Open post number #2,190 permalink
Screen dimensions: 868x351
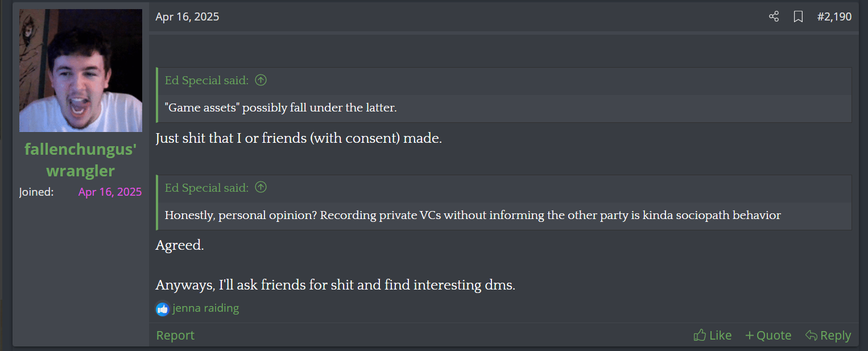[834, 17]
